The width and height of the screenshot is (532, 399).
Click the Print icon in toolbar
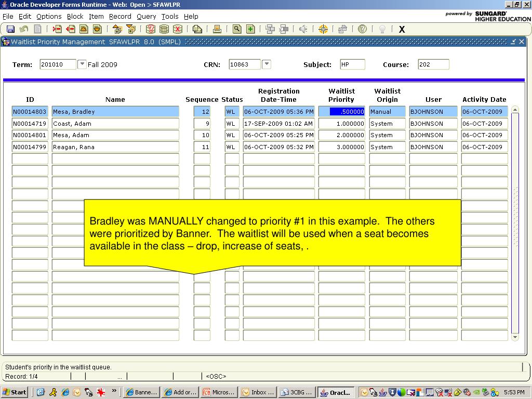(217, 29)
